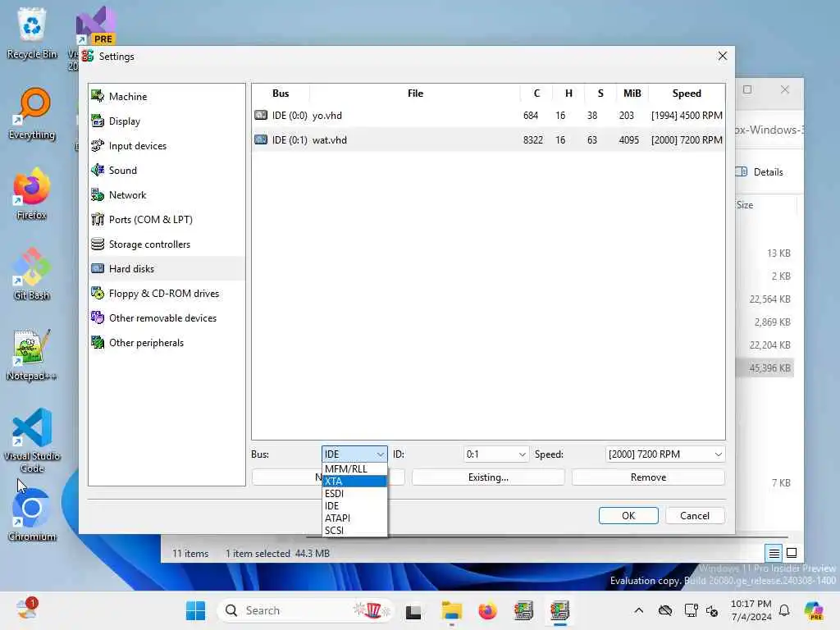Click the File column header
840x630 pixels.
[415, 94]
